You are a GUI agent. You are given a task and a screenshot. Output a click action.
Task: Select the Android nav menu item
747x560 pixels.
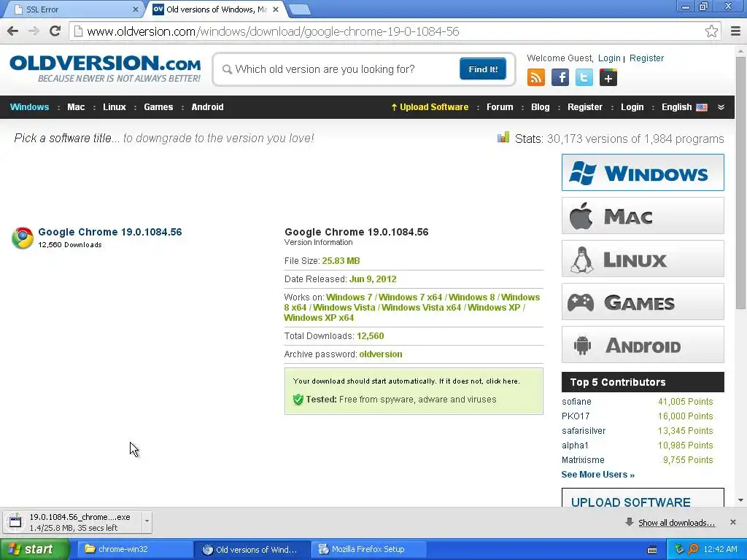click(x=207, y=107)
